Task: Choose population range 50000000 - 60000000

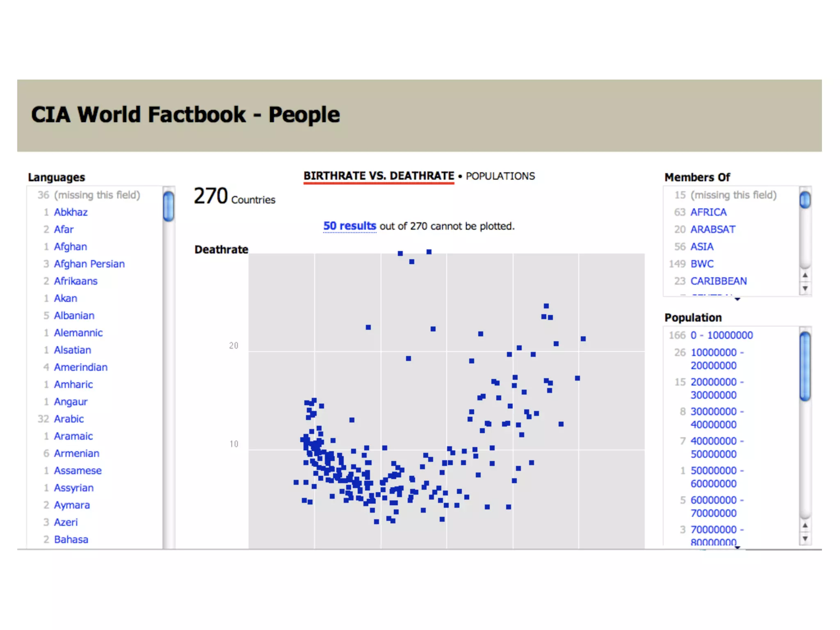Action: pos(717,477)
